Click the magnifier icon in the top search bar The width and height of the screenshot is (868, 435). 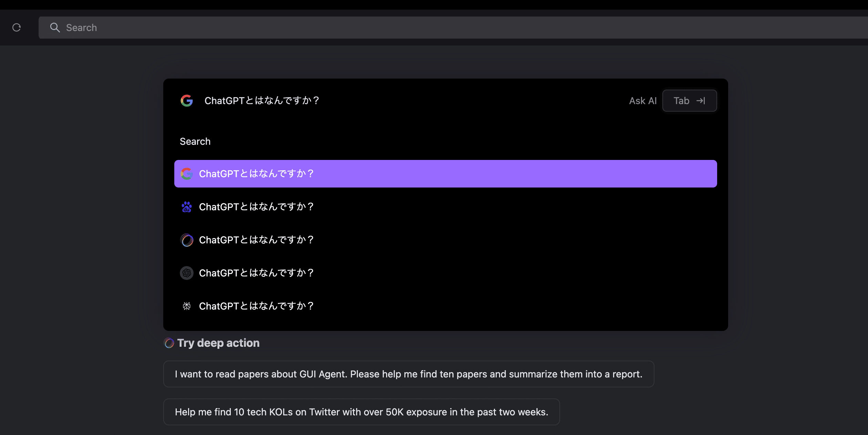(55, 28)
